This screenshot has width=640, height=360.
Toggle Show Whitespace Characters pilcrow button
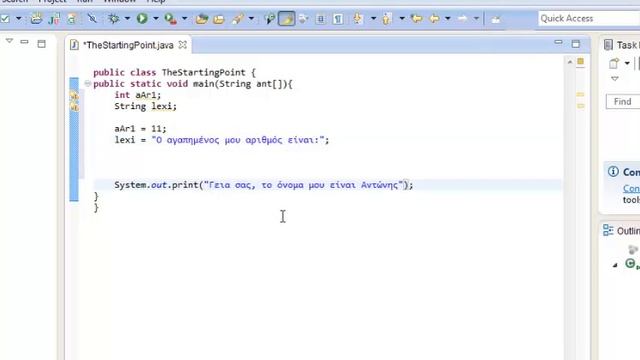pyautogui.click(x=338, y=19)
